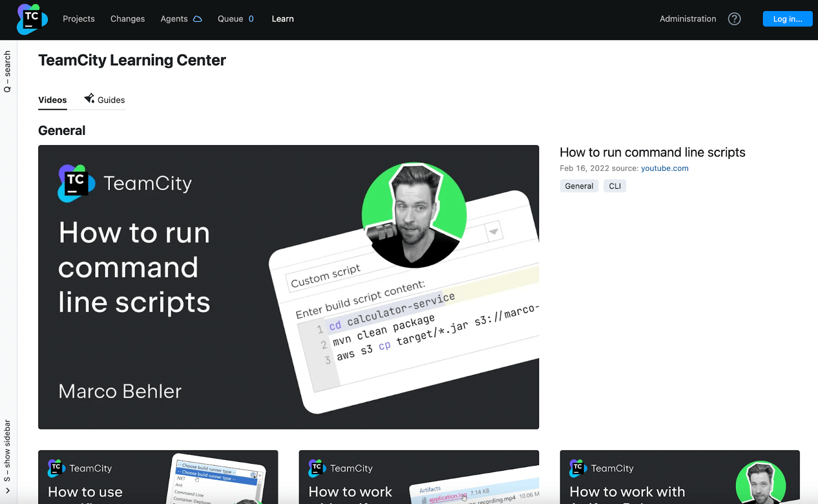This screenshot has width=818, height=504.
Task: Click the 'TeamCity Learning Center' heading
Action: click(132, 60)
